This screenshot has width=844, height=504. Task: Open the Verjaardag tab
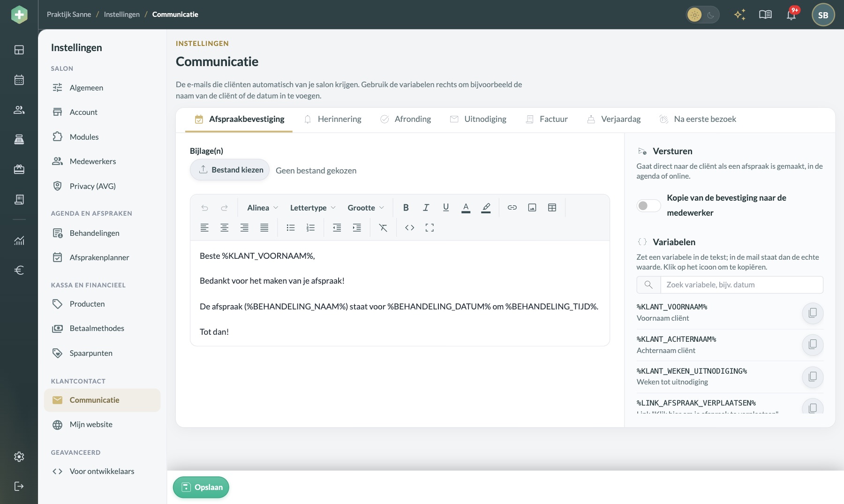[614, 119]
